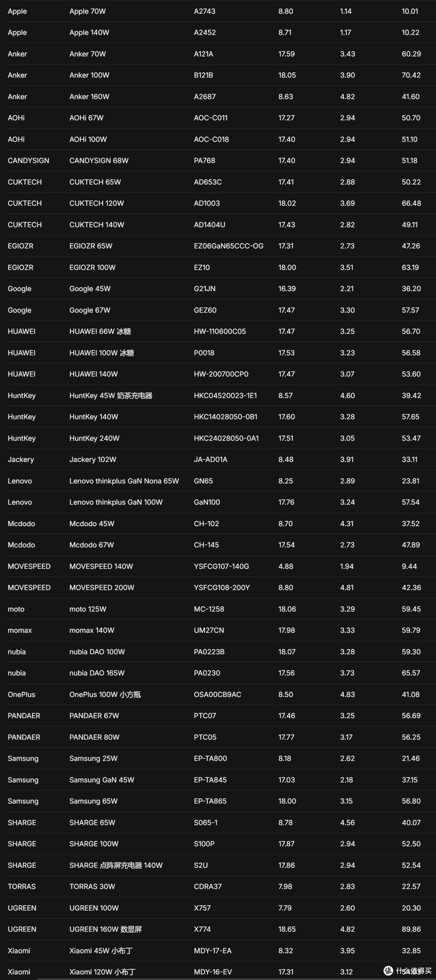436x980 pixels.
Task: Select SHARGE 点阵屏充电器 140W name
Action: 116,865
